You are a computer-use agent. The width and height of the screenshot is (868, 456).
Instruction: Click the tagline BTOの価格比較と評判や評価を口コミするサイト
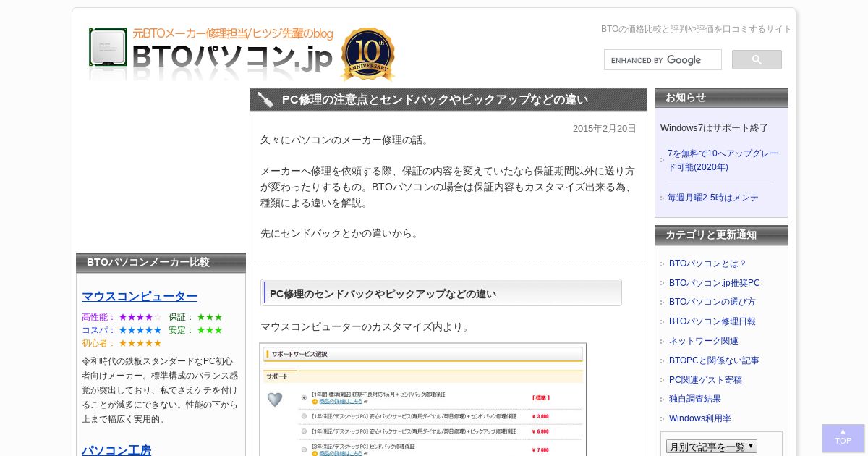click(x=696, y=29)
